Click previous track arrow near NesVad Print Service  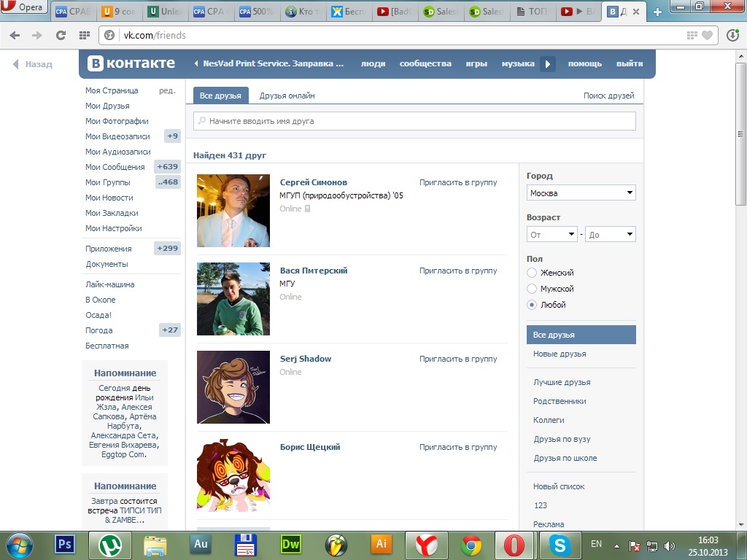tap(196, 63)
